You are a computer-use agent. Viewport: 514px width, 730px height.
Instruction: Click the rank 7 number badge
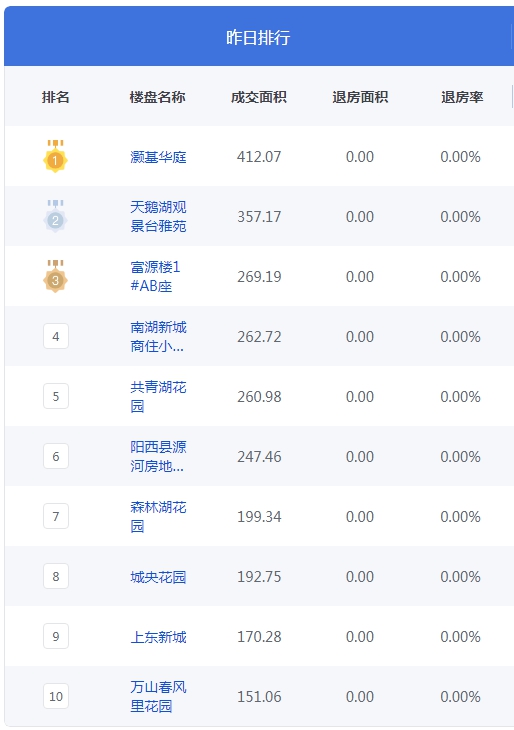click(x=56, y=516)
